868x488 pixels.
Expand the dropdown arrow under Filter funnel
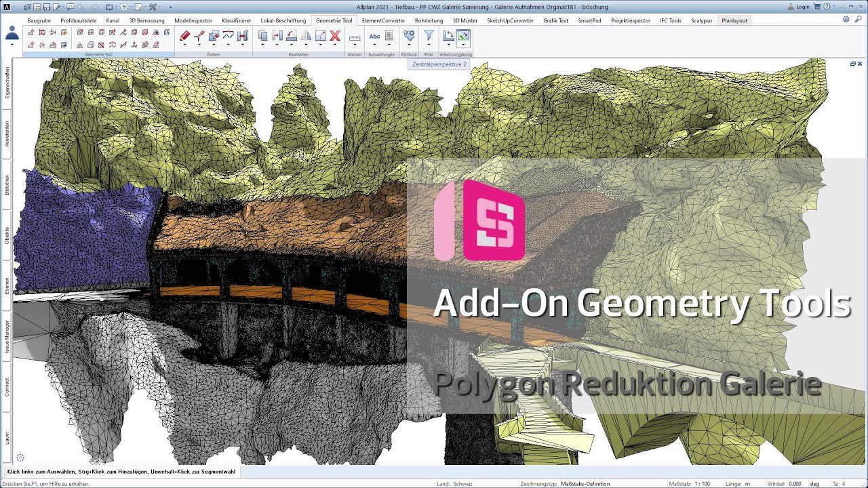pos(429,45)
